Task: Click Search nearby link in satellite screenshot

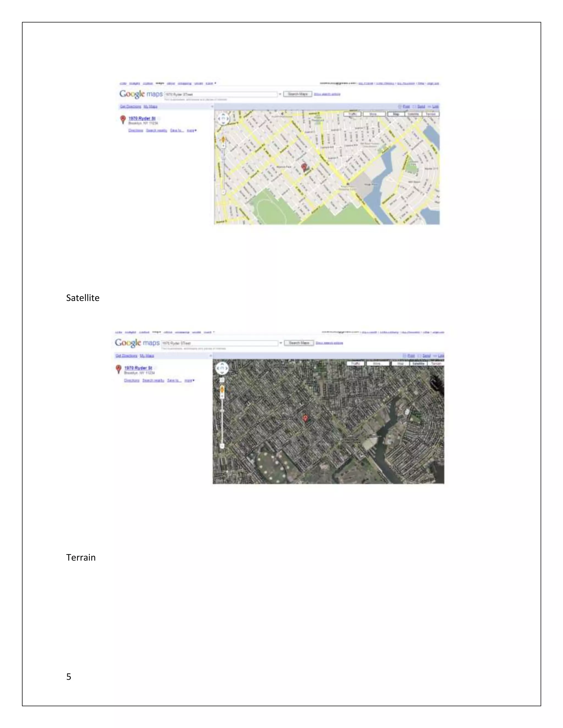Action: (153, 380)
